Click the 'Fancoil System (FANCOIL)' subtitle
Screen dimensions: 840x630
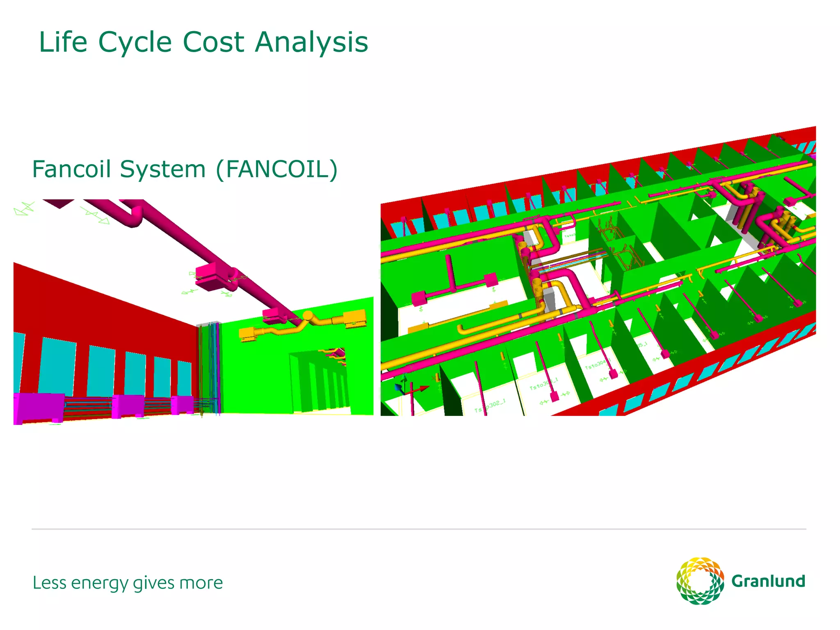pos(185,169)
